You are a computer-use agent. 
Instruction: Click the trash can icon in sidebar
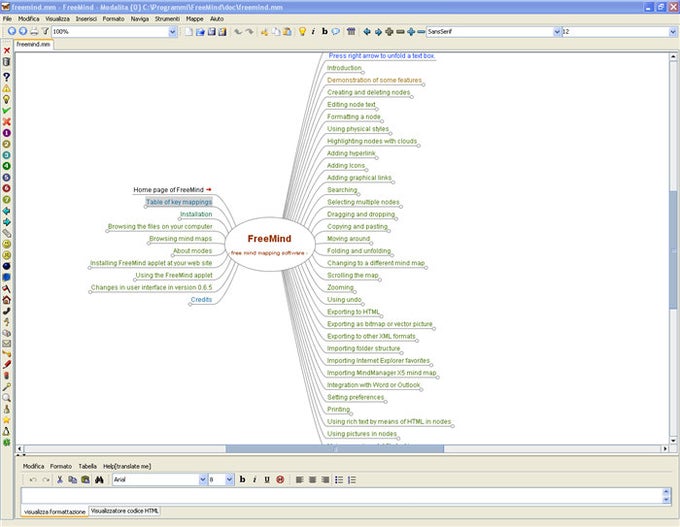7,62
